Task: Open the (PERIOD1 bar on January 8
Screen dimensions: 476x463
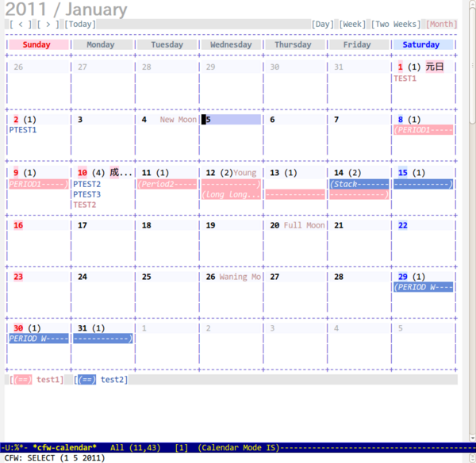Action: 423,130
